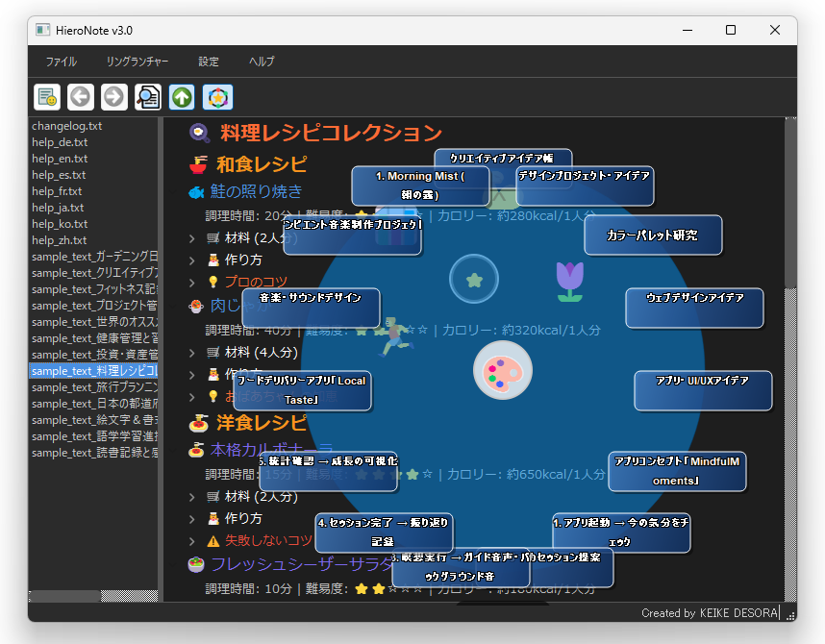The height and width of the screenshot is (644, 825).
Task: Open the ring launcher star icon
Action: [216, 97]
